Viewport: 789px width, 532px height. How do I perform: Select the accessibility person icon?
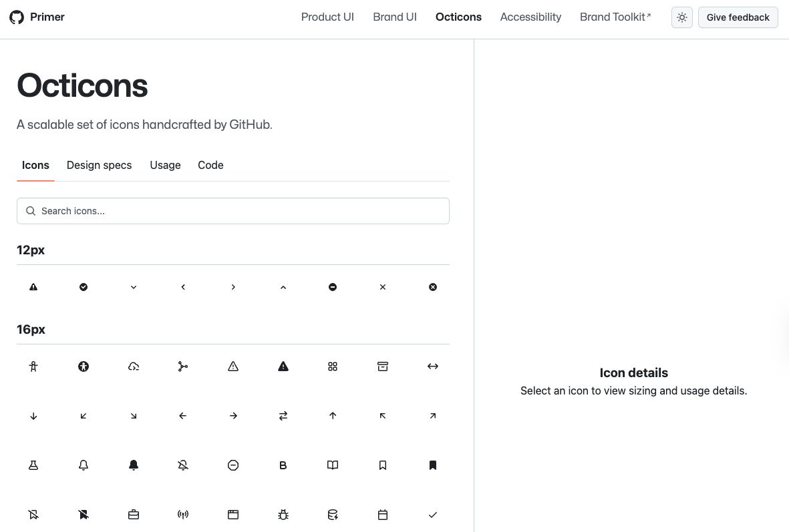[33, 366]
